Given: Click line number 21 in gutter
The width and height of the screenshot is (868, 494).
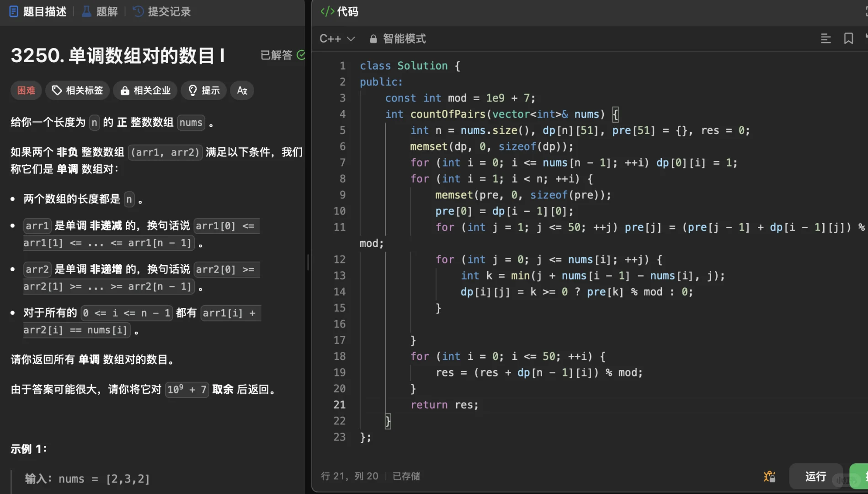Looking at the screenshot, I should point(340,405).
